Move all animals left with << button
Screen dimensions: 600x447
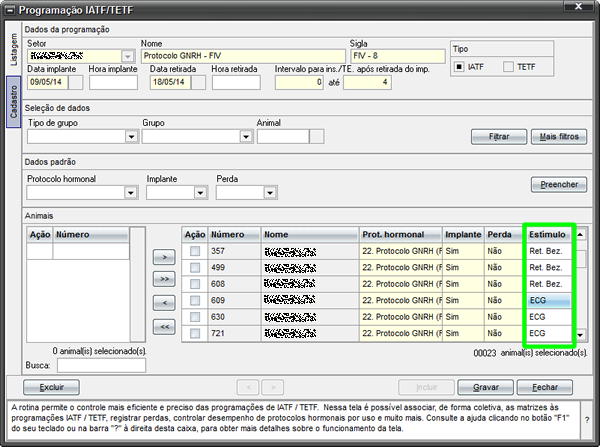coord(164,327)
